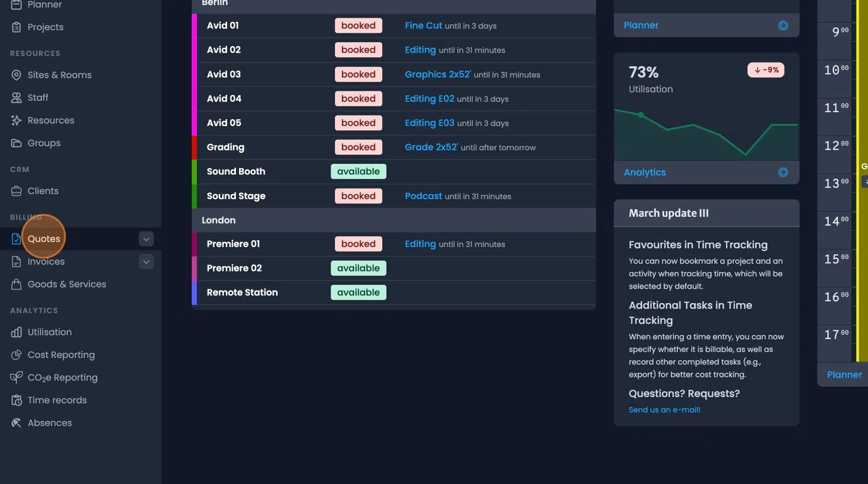Open Projects from the sidebar
The width and height of the screenshot is (868, 484).
tap(44, 26)
